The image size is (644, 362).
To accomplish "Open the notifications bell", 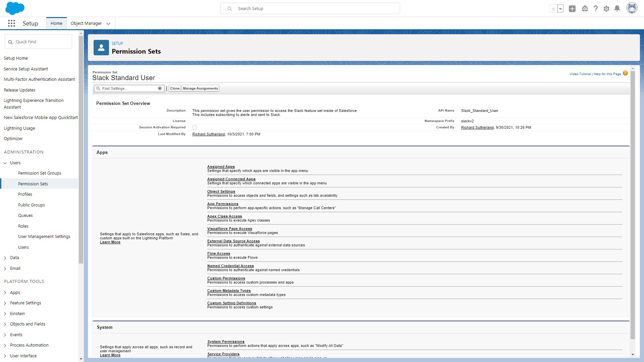I will coord(617,9).
